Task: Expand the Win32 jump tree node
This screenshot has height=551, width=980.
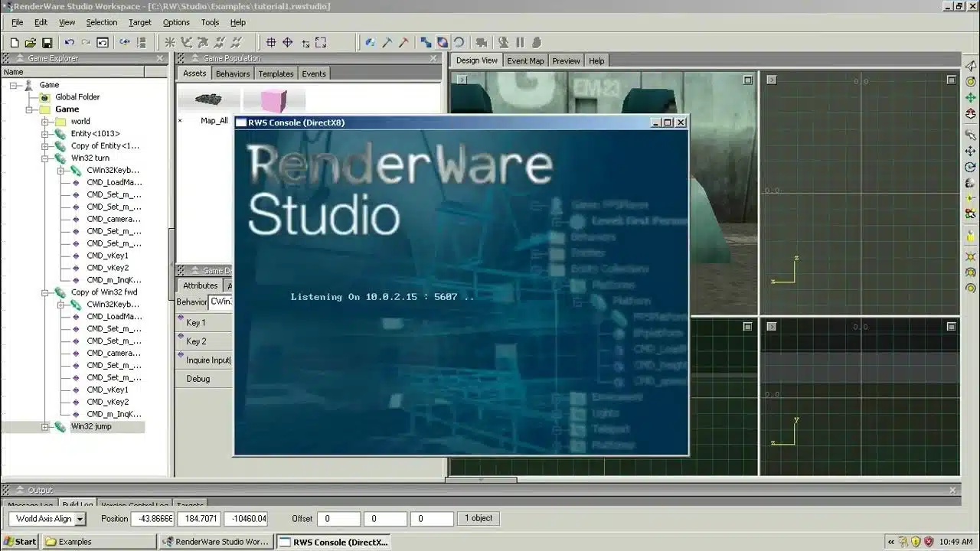Action: (x=45, y=427)
